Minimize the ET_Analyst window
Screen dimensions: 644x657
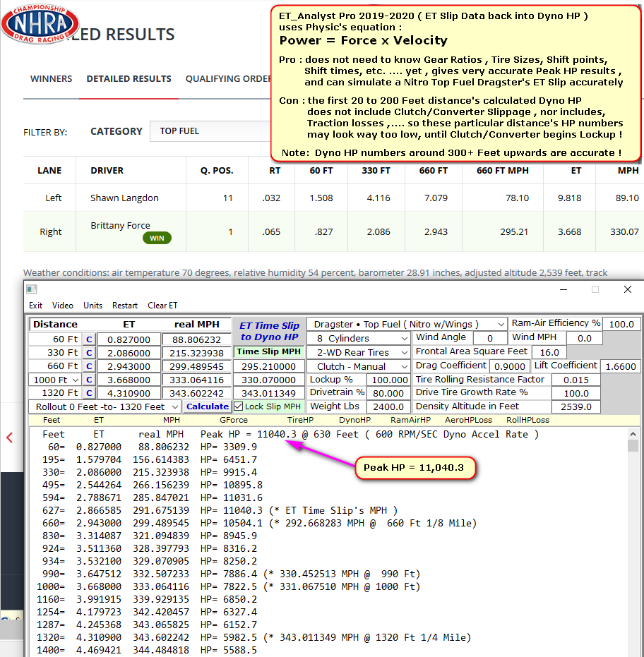click(563, 289)
